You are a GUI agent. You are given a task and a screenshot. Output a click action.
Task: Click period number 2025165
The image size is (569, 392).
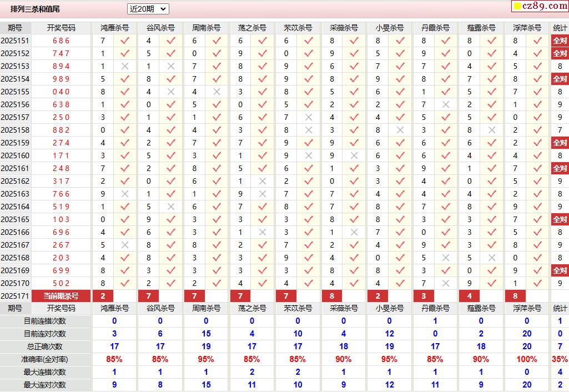15,219
